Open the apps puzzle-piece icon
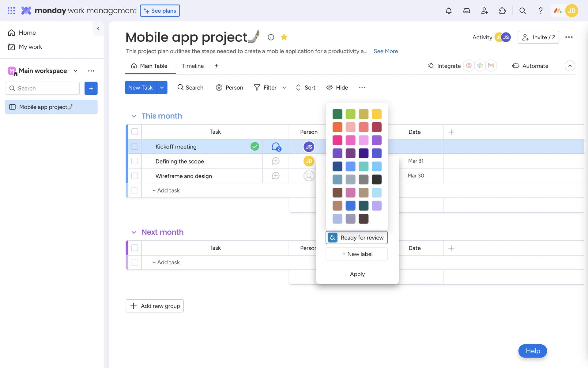Screen dimensions: 588x368 click(503, 11)
